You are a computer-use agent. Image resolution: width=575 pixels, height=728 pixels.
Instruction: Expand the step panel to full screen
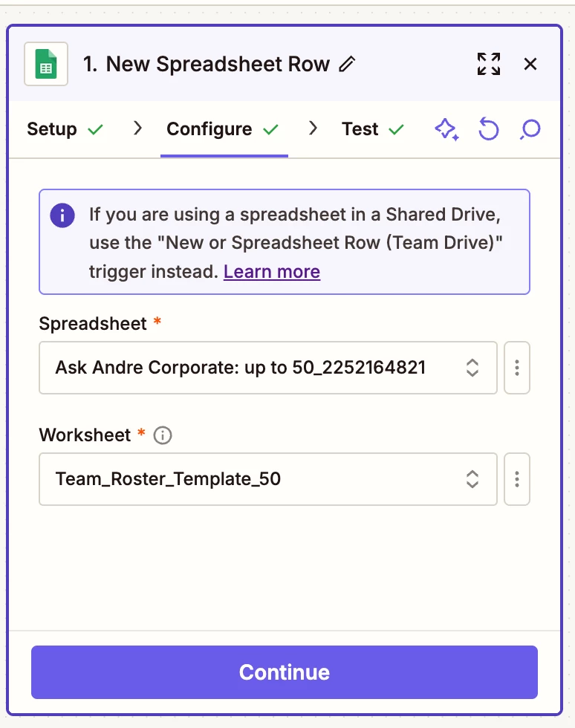pyautogui.click(x=489, y=64)
